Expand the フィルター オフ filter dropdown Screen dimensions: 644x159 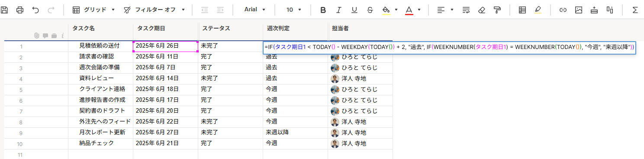pyautogui.click(x=154, y=10)
